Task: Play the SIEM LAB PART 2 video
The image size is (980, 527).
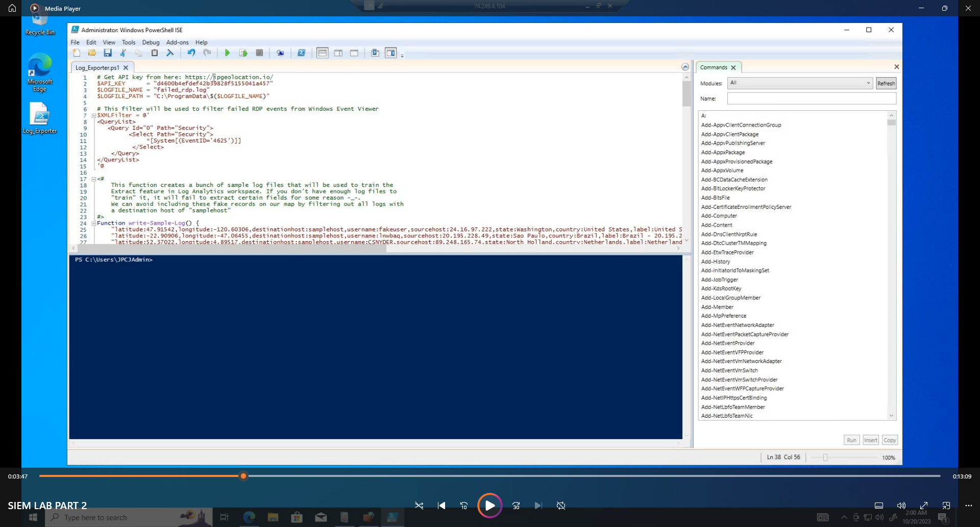Action: (489, 506)
